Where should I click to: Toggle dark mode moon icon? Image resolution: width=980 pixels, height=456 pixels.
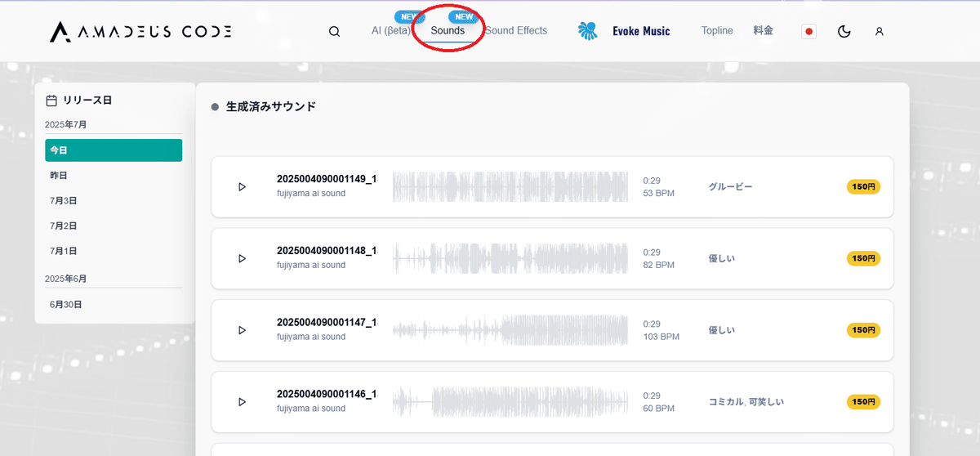click(844, 32)
